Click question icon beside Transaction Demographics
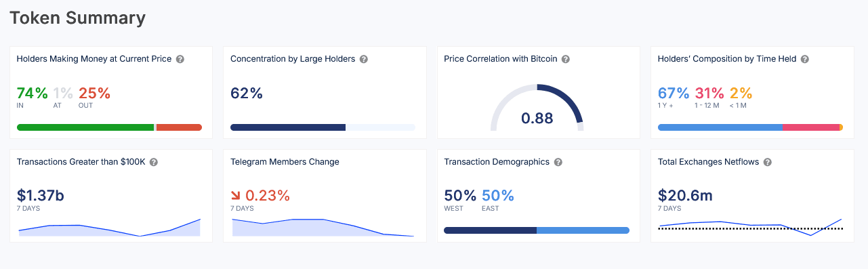Viewport: 868px width, 269px height. 557,162
